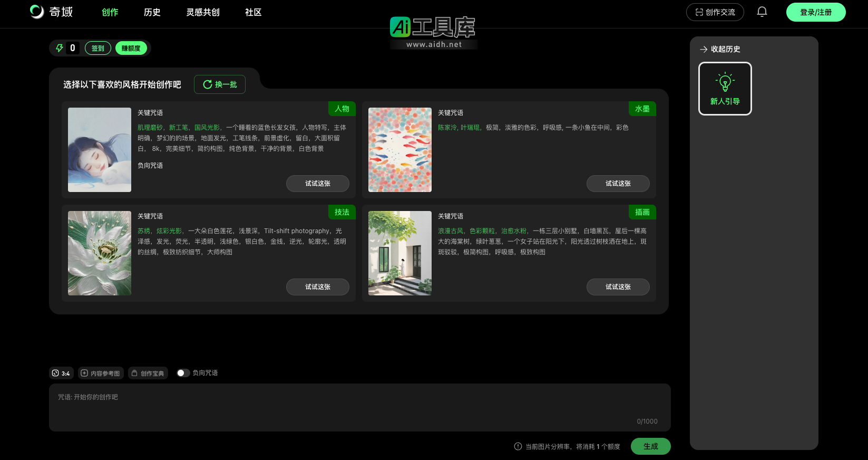
Task: Click the lightning credits icon
Action: 60,48
